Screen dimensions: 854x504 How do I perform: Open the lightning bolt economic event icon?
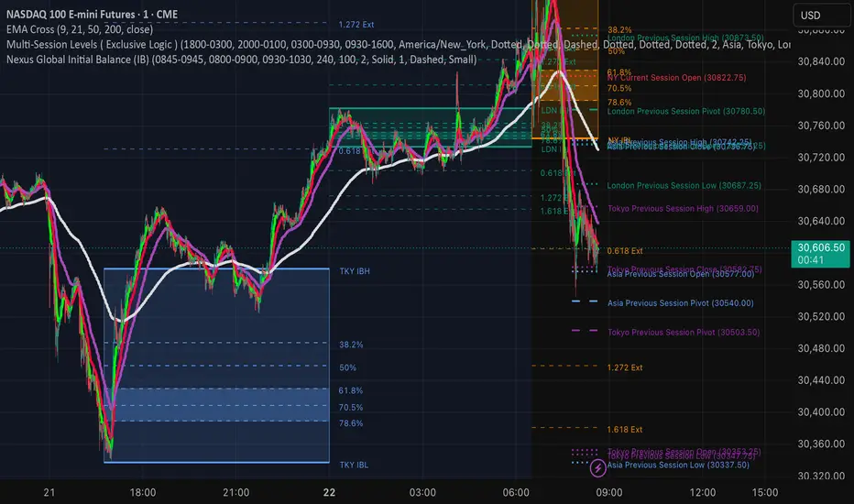click(597, 467)
